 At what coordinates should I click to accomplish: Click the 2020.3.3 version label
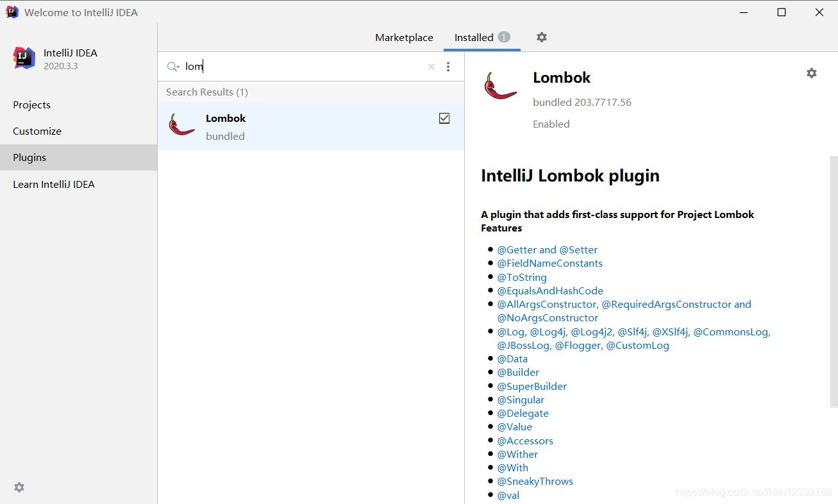[61, 66]
